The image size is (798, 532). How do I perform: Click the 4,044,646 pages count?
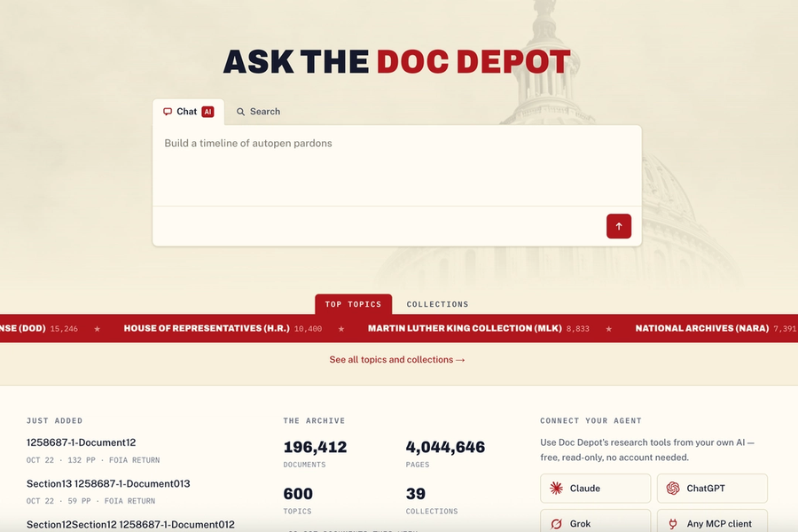pyautogui.click(x=445, y=447)
